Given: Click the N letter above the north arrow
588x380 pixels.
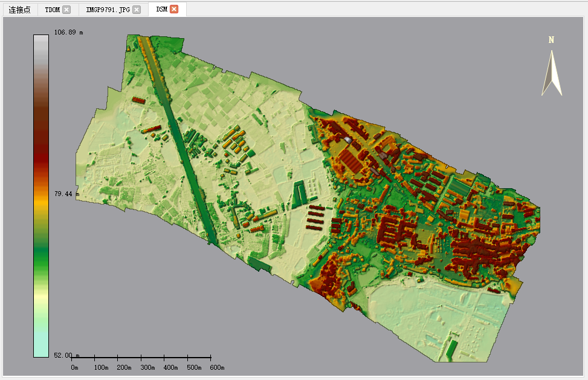Looking at the screenshot, I should pyautogui.click(x=551, y=40).
